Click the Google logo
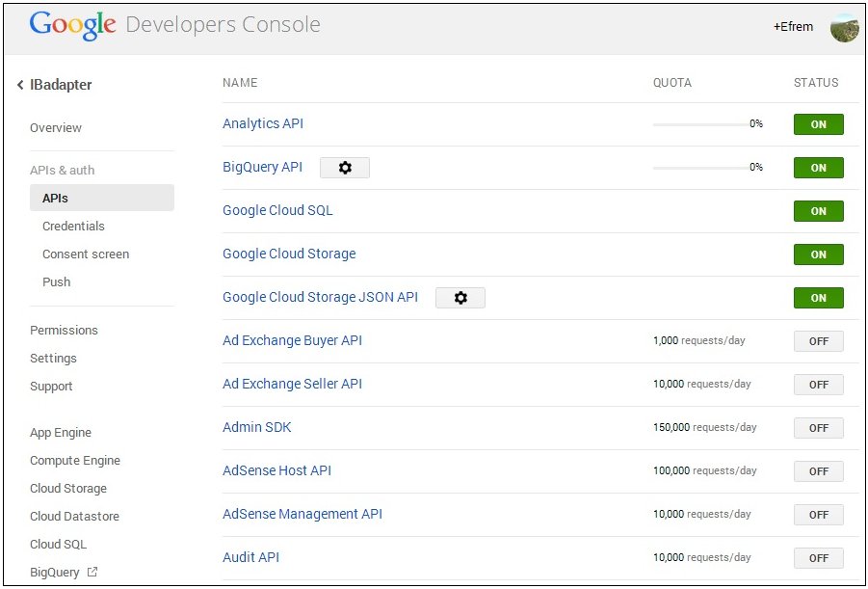 [72, 25]
